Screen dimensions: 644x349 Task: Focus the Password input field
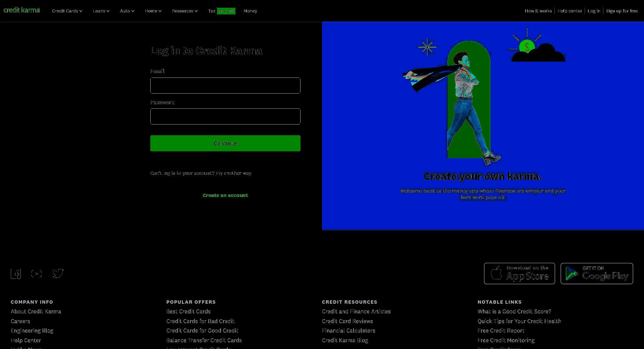click(x=225, y=116)
